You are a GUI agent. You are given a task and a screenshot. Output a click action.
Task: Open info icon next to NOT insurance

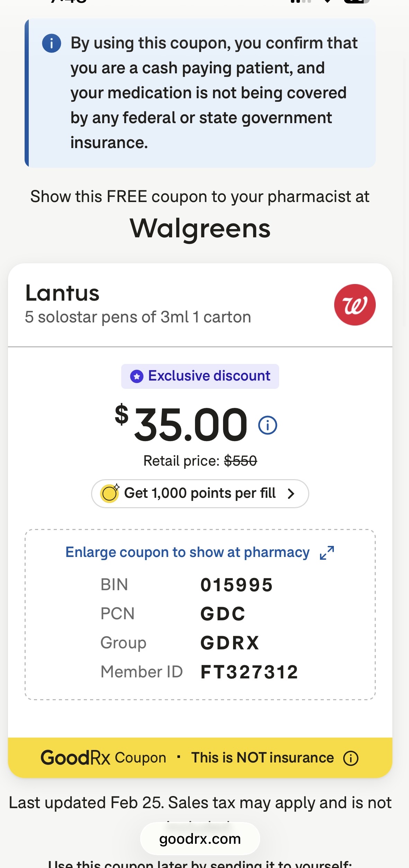pyautogui.click(x=350, y=758)
